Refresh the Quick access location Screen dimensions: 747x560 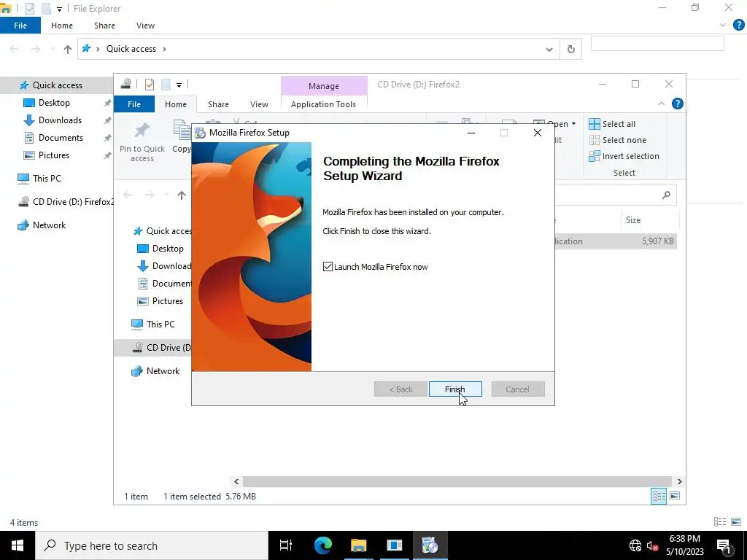[x=570, y=49]
